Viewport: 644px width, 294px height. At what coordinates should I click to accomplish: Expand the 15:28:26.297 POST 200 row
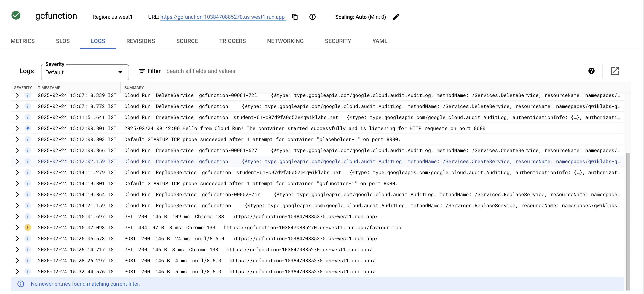(17, 261)
